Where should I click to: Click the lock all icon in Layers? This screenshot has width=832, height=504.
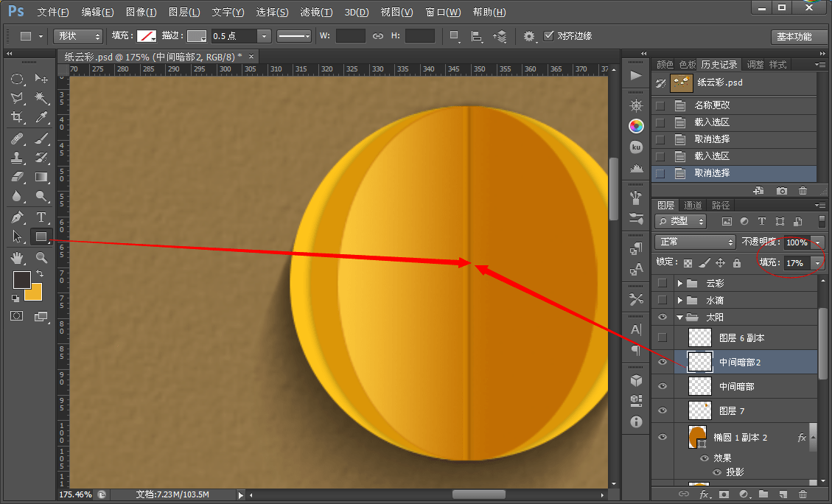(x=737, y=263)
